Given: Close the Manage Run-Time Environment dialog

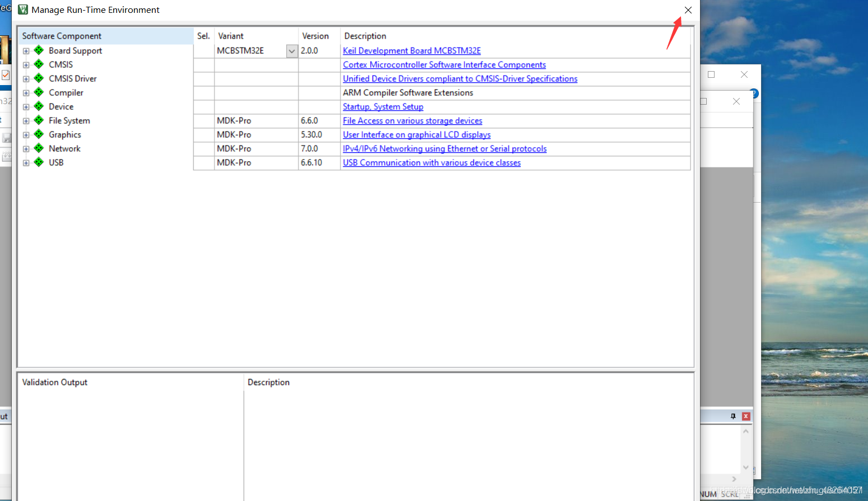Looking at the screenshot, I should point(688,10).
